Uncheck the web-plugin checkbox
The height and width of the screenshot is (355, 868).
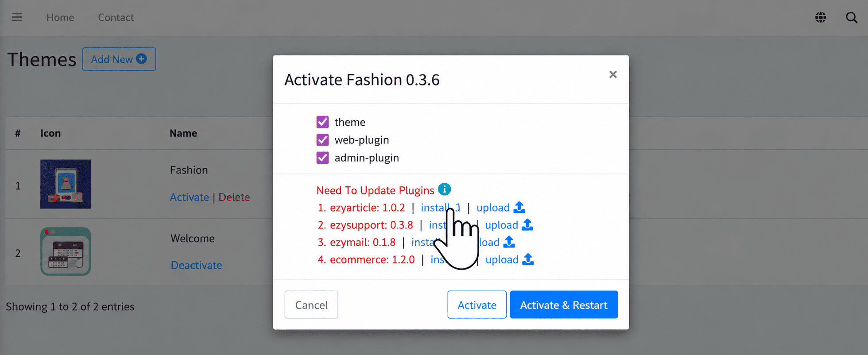[x=322, y=140]
